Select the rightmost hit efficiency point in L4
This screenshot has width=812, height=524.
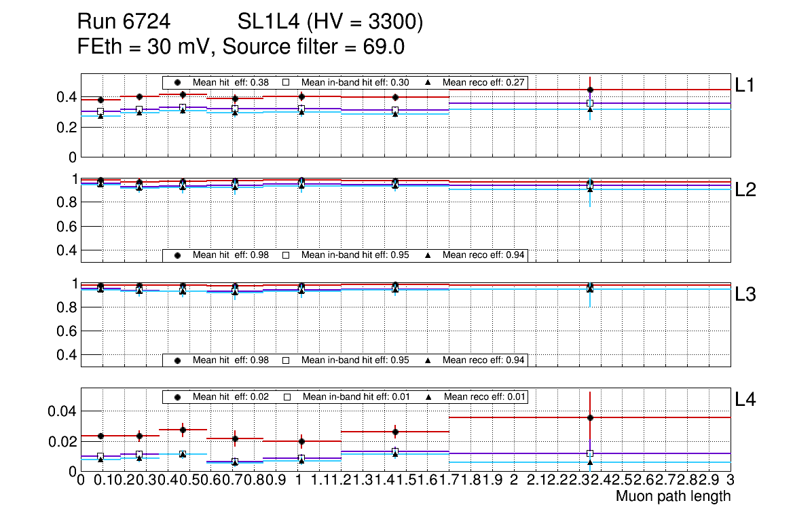(x=590, y=417)
